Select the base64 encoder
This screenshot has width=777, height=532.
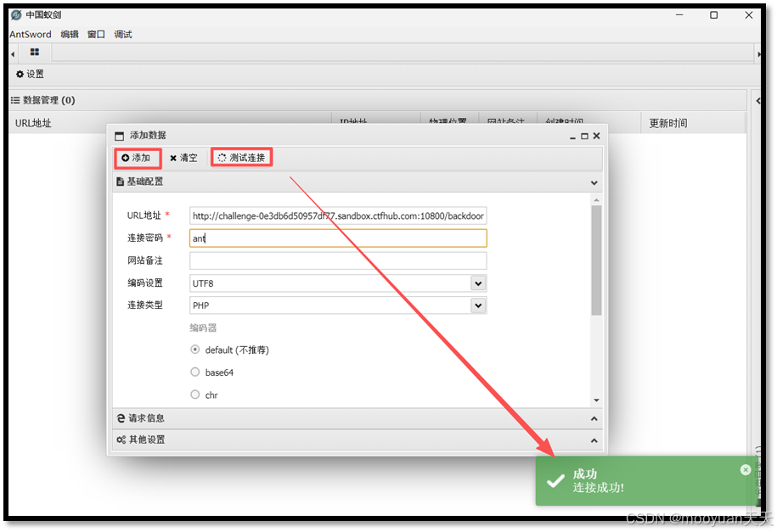pos(195,372)
